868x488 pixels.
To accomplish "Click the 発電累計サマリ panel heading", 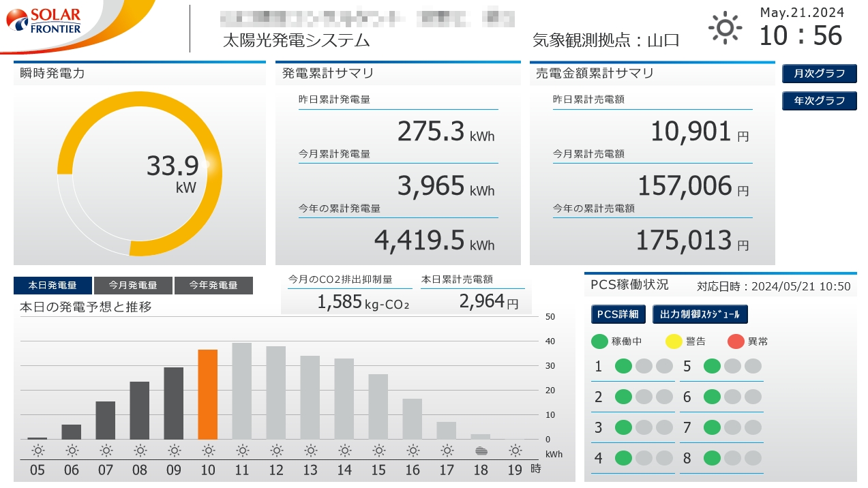I will 328,74.
